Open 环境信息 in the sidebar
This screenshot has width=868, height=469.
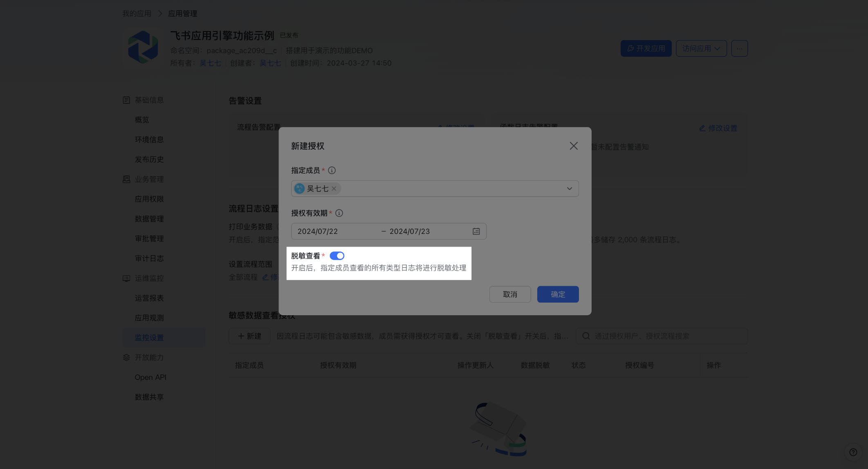click(x=149, y=140)
